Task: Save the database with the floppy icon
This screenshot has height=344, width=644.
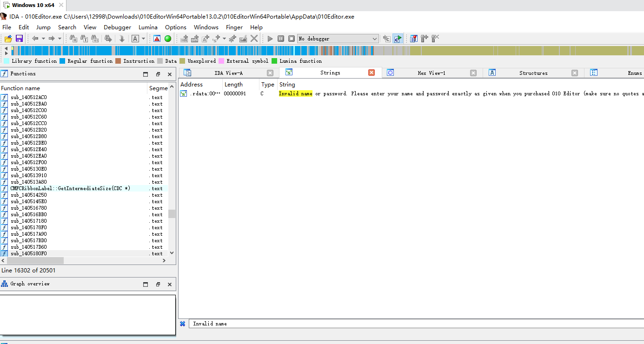Action: tap(19, 39)
